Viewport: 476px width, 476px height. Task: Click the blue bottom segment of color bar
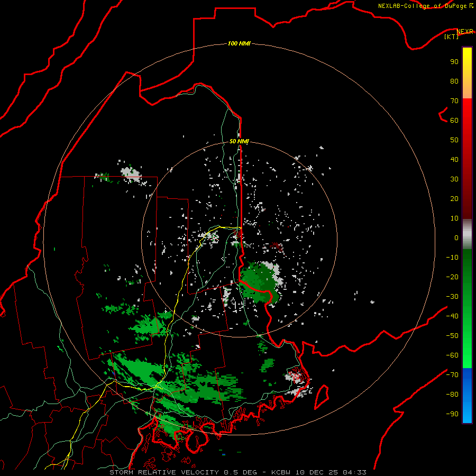(x=467, y=395)
